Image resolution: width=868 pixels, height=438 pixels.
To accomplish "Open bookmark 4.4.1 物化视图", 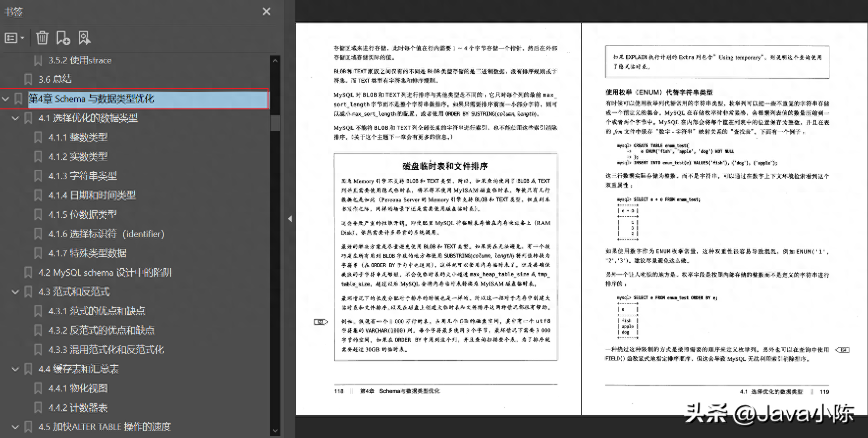I will tap(78, 389).
